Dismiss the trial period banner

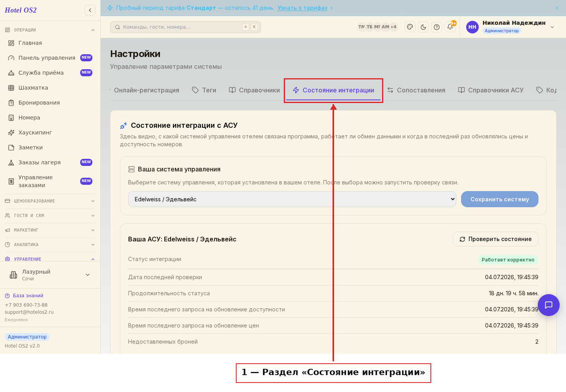point(557,8)
